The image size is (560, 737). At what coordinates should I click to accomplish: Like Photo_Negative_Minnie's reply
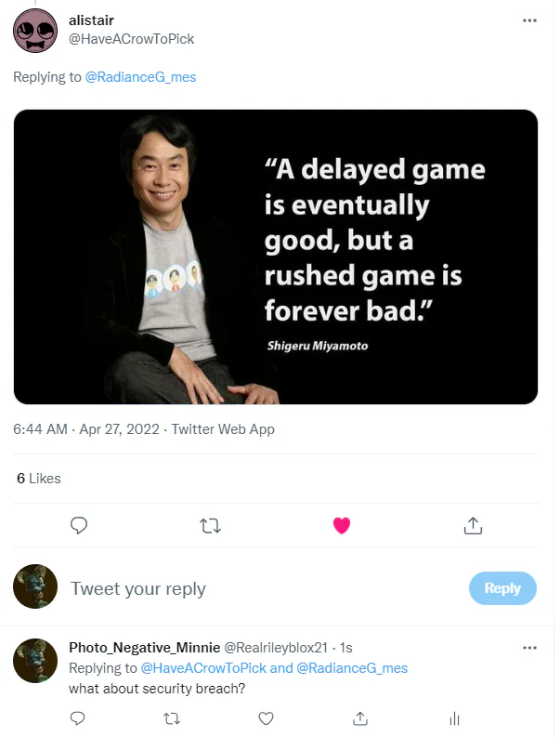(x=266, y=718)
